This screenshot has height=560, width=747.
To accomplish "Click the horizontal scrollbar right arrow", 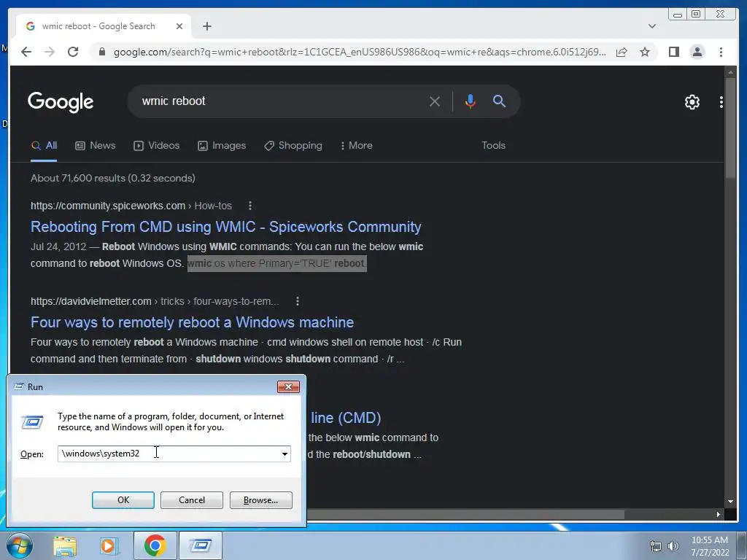I will [719, 514].
